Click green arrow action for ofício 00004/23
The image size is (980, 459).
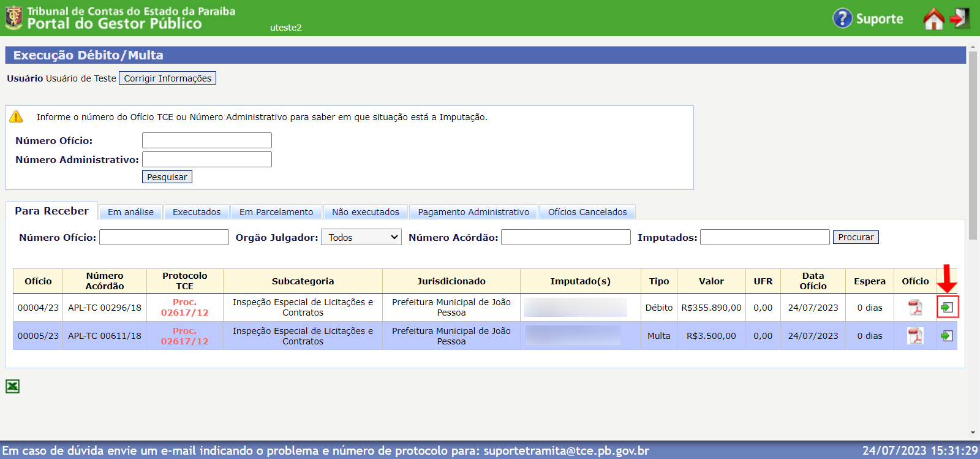tap(947, 308)
